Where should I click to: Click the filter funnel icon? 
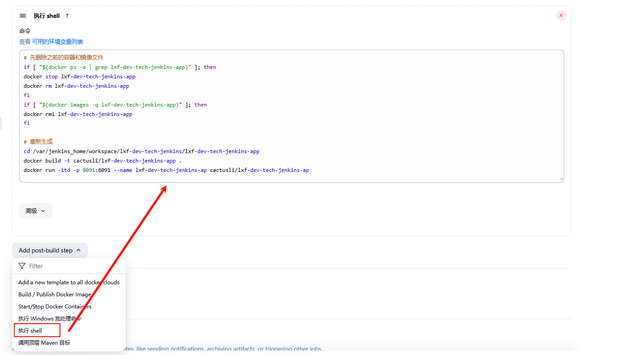[22, 266]
